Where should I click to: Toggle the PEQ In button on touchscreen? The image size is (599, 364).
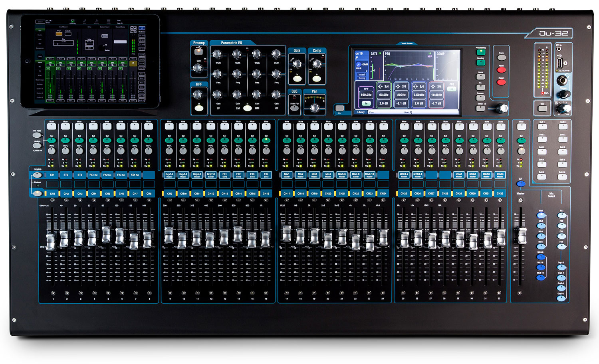pyautogui.click(x=451, y=89)
